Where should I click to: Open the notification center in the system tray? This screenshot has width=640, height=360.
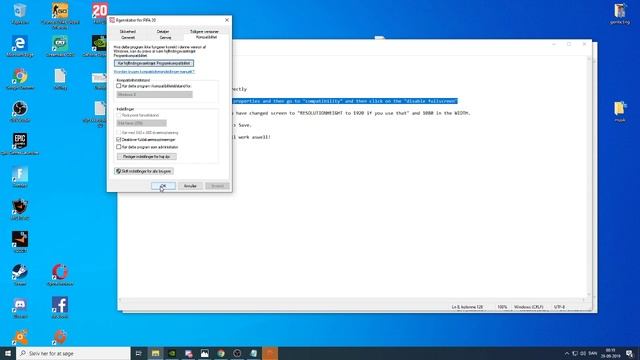pos(629,353)
